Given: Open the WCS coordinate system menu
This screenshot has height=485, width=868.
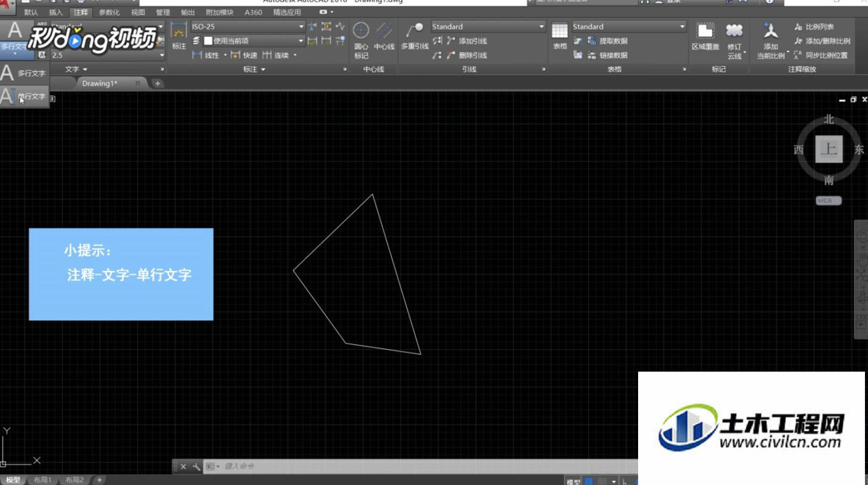Looking at the screenshot, I should point(829,201).
